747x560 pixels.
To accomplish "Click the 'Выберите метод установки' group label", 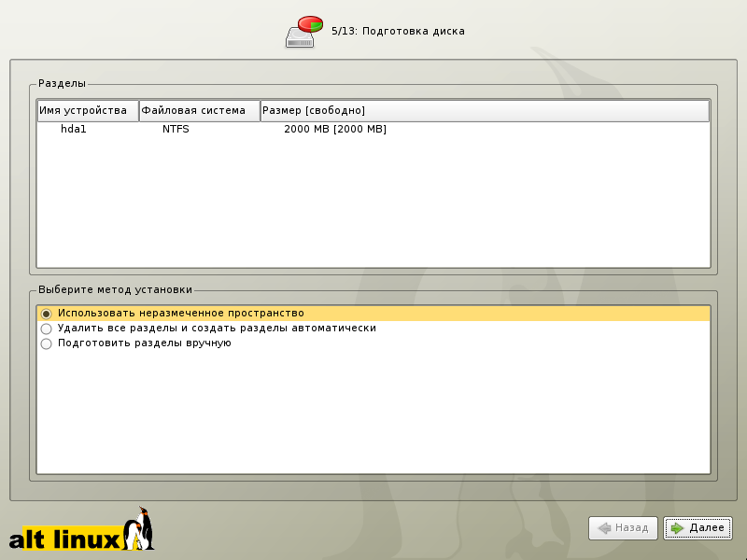I will (x=116, y=289).
